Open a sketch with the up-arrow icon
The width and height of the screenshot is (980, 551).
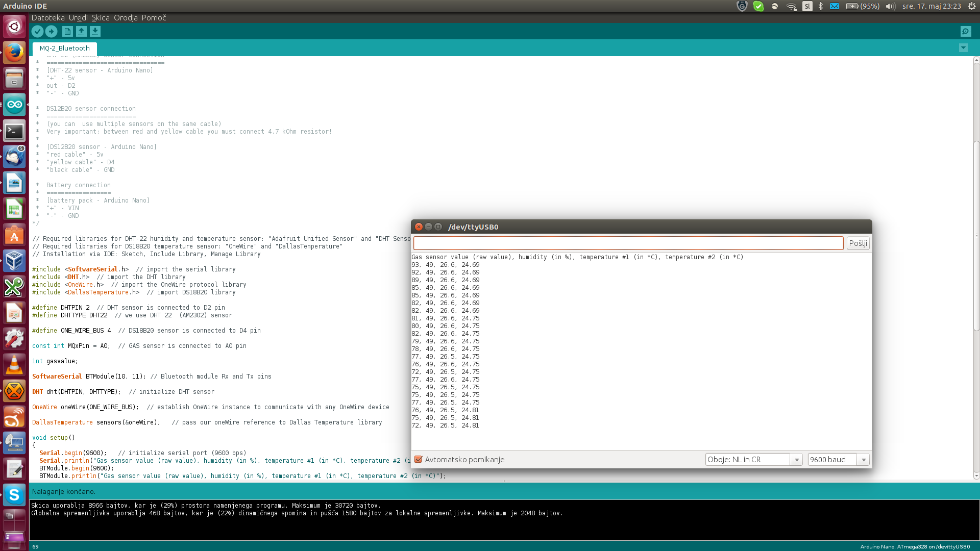(81, 32)
